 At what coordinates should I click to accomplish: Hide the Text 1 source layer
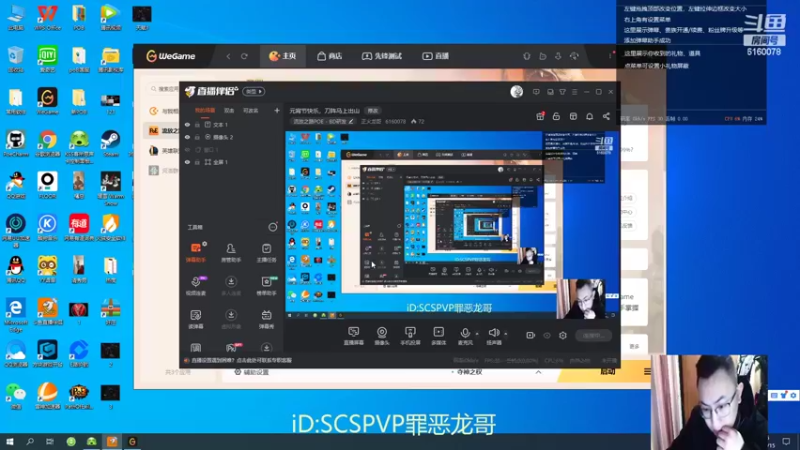click(187, 124)
